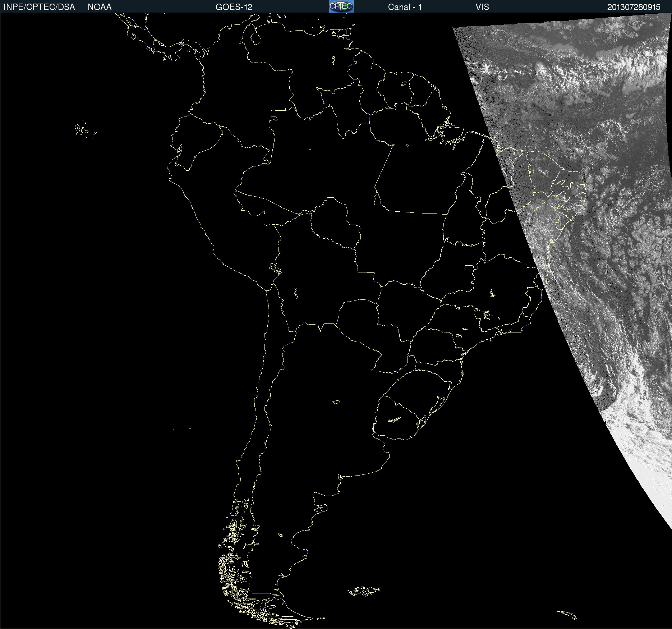The height and width of the screenshot is (629, 672).
Task: Click the INPE/CPTEC/DSA header text
Action: 39,7
